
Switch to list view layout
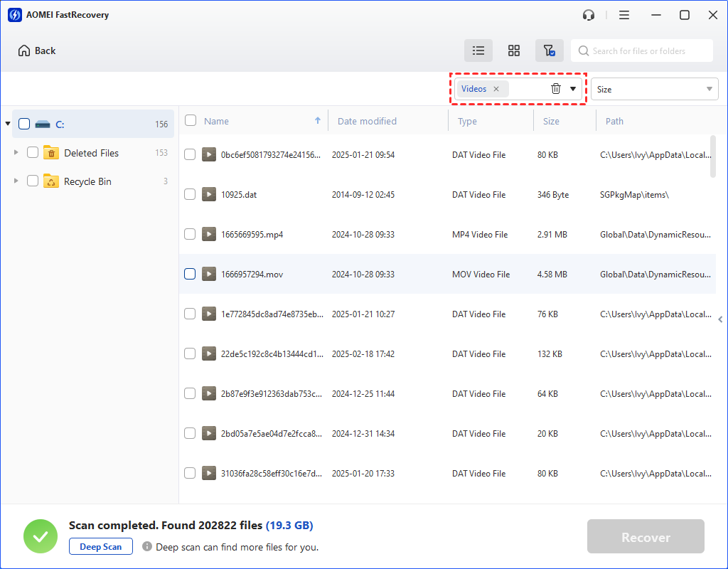478,50
